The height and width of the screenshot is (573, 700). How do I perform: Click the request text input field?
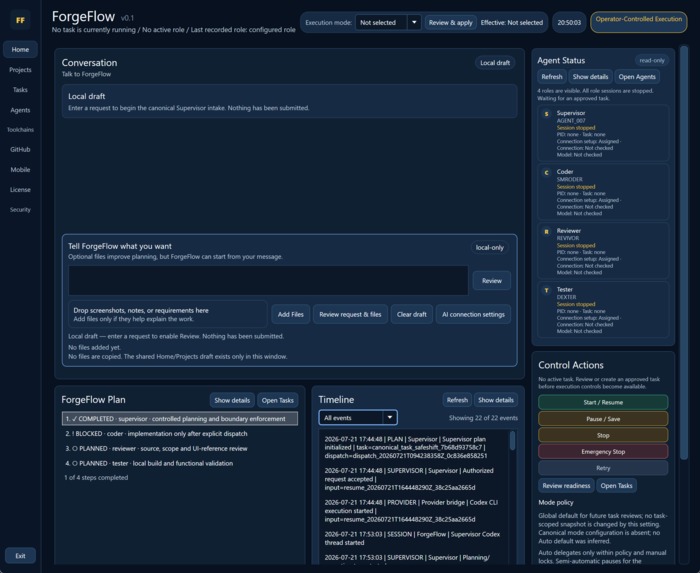268,281
